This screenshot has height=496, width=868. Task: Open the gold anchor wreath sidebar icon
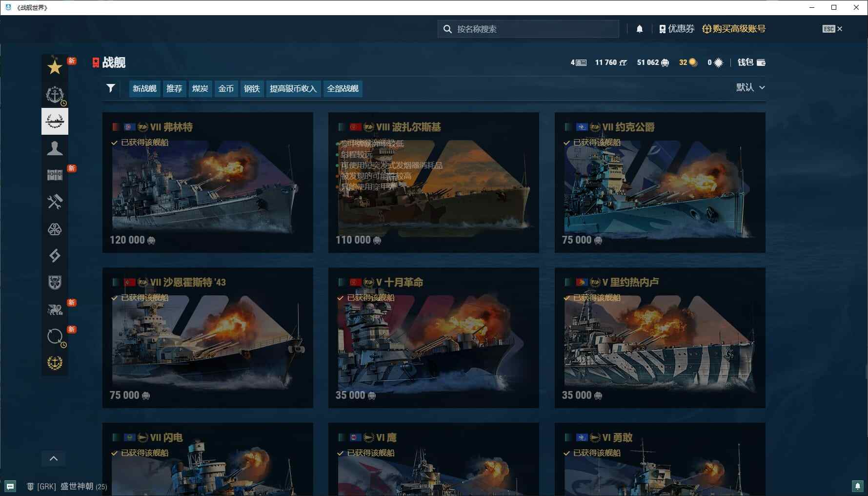(x=55, y=363)
